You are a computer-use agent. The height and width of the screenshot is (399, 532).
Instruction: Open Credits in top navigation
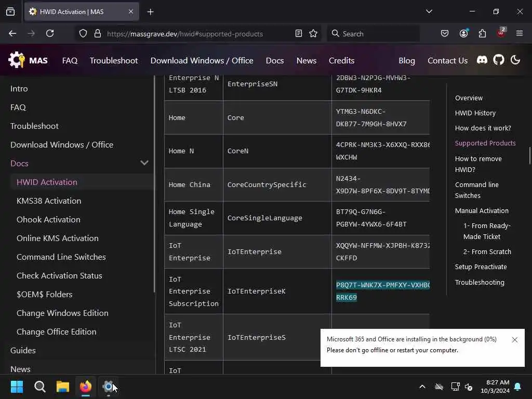coord(341,60)
